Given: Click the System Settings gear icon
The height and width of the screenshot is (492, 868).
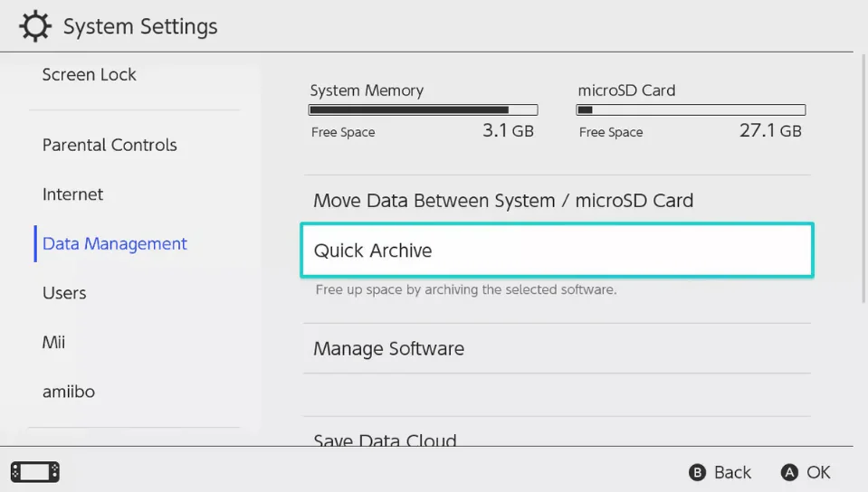Looking at the screenshot, I should [x=35, y=27].
